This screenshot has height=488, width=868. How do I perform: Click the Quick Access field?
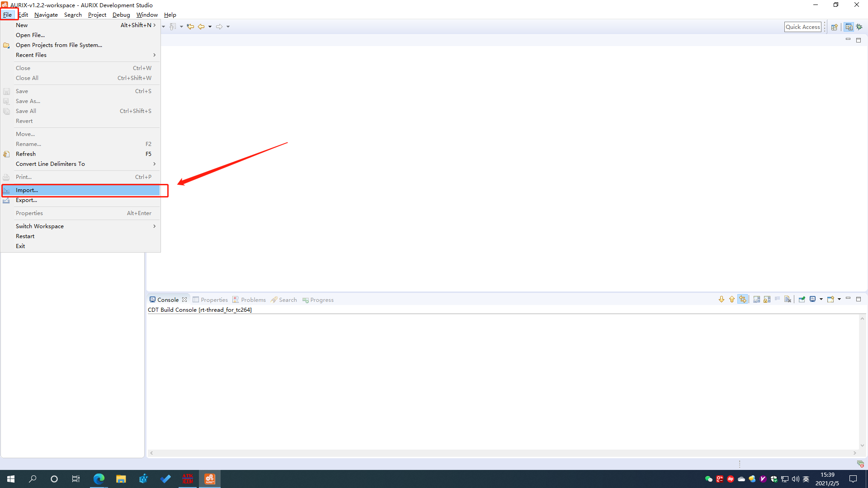pos(802,27)
